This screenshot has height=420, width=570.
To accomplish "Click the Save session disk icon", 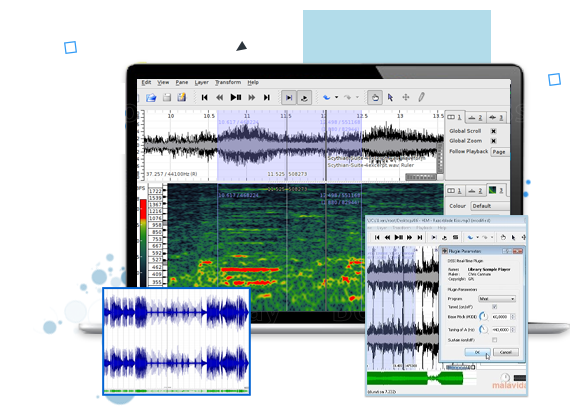I will 167,97.
